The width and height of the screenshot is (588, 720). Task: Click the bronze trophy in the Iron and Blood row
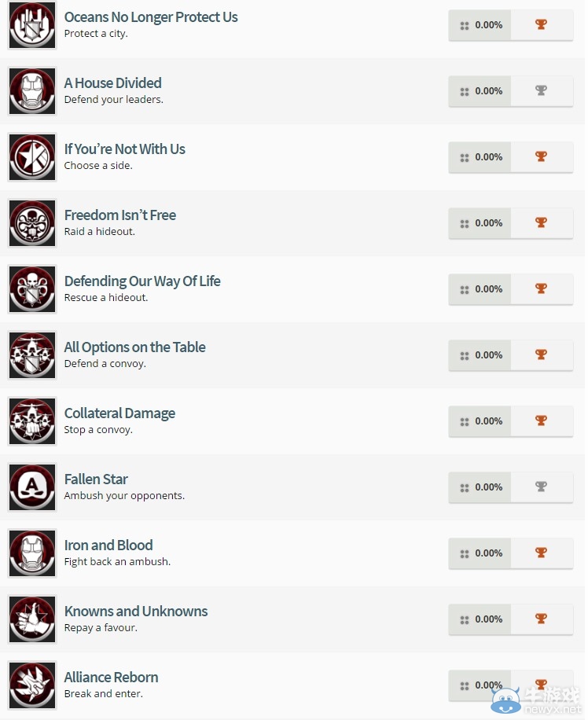tap(541, 553)
